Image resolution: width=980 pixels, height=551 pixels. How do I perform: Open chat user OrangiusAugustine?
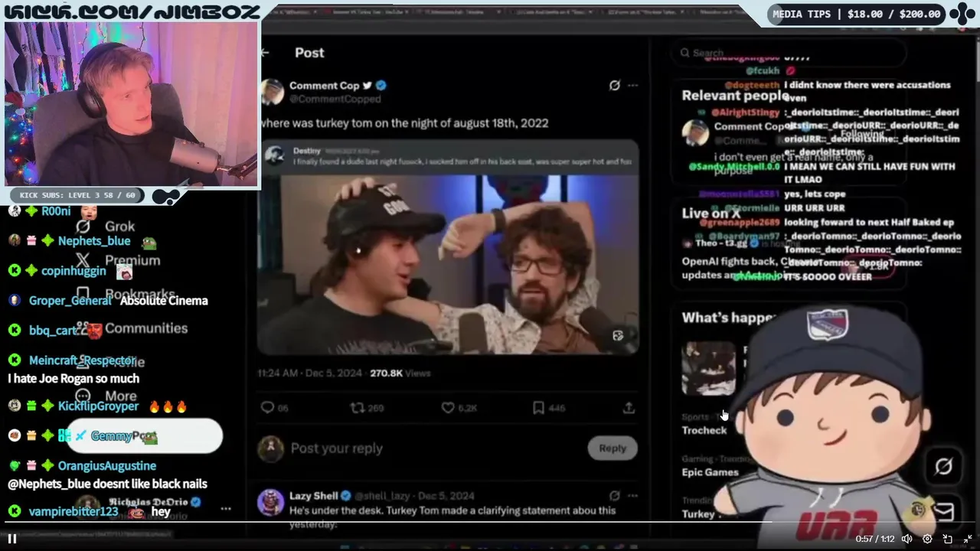pyautogui.click(x=107, y=466)
